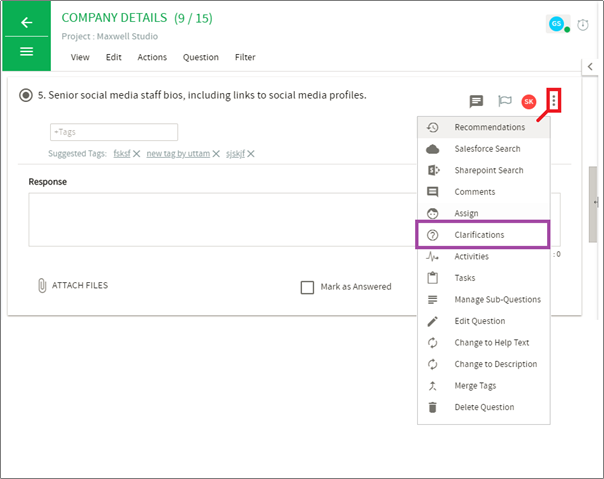Remove the fsksf suggested tag
Screen dimensions: 604x479
click(x=136, y=154)
